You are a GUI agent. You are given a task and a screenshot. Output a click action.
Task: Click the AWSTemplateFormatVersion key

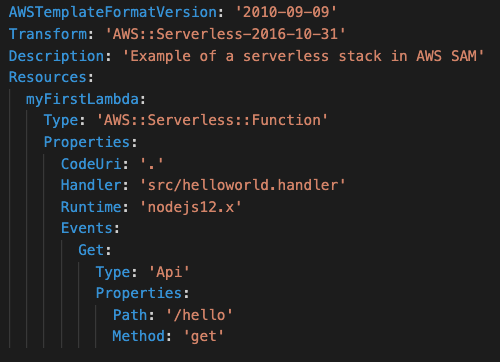113,12
